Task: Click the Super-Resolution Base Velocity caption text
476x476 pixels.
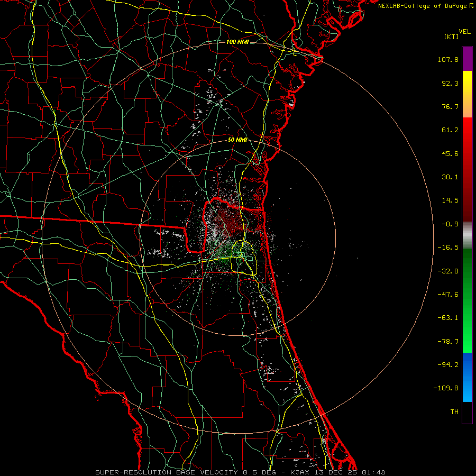Action: [241, 472]
